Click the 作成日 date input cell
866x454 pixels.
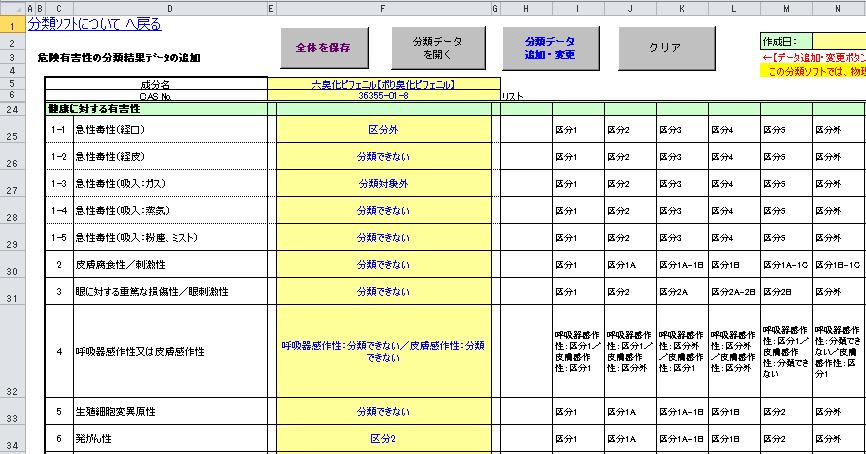click(838, 42)
